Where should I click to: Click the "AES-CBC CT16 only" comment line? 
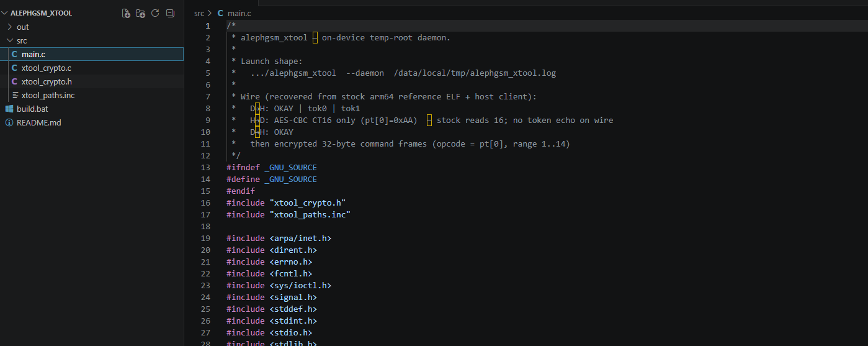click(x=422, y=120)
